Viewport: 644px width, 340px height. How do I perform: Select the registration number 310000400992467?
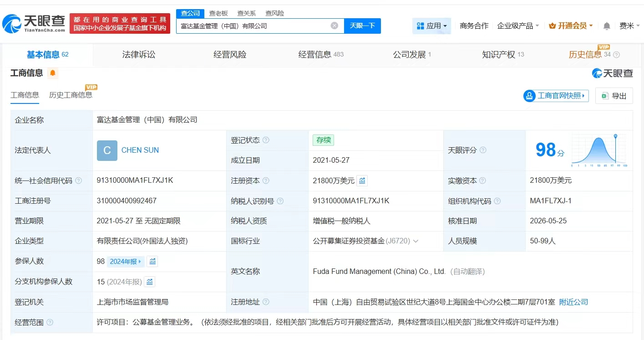pyautogui.click(x=127, y=201)
